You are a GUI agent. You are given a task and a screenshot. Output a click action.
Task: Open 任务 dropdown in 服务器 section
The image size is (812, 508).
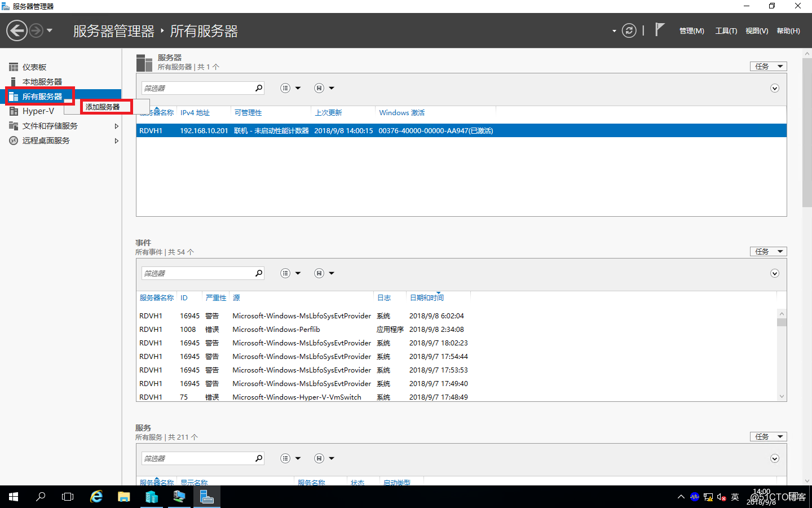tap(768, 67)
